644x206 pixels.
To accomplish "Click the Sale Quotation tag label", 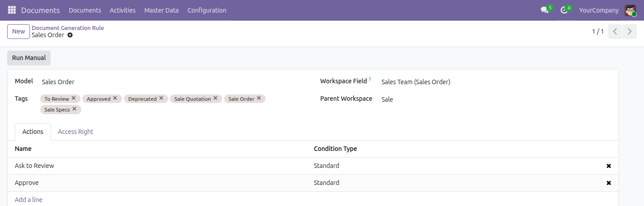I will (x=193, y=99).
